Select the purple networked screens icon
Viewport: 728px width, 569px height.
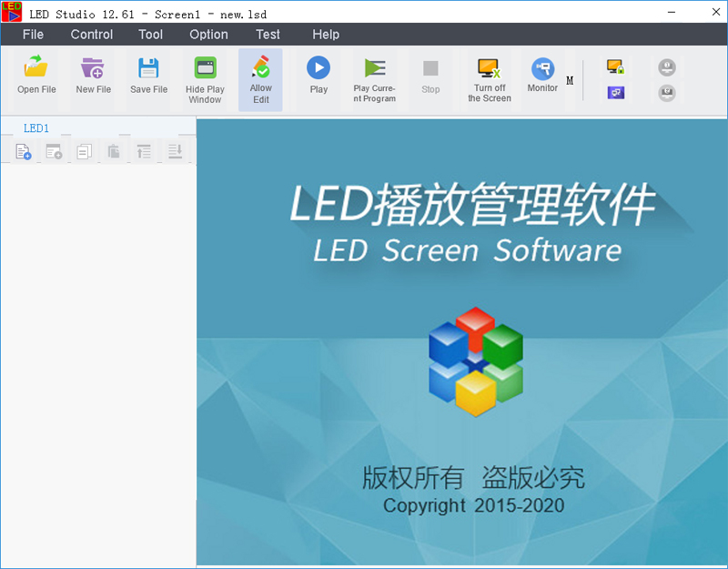pos(615,92)
